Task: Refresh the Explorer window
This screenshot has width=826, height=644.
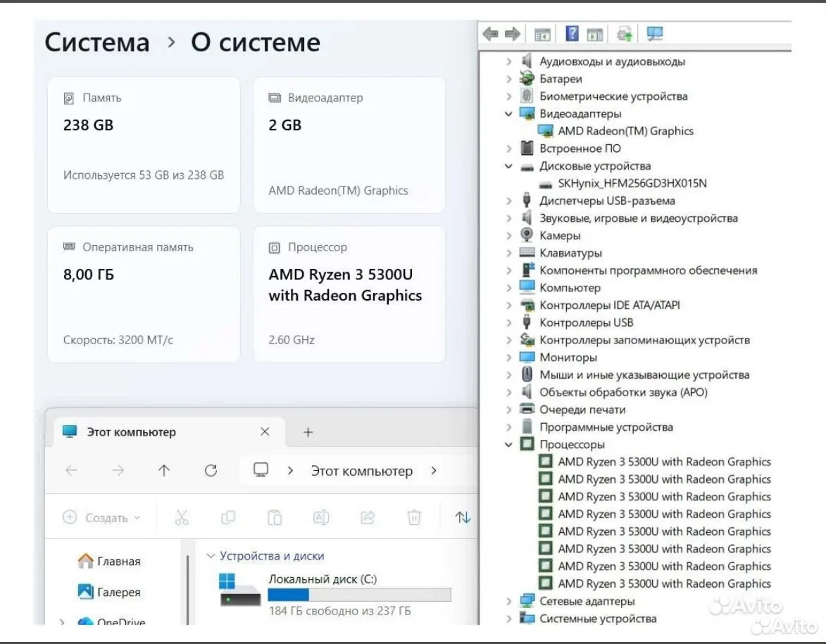Action: 211,470
